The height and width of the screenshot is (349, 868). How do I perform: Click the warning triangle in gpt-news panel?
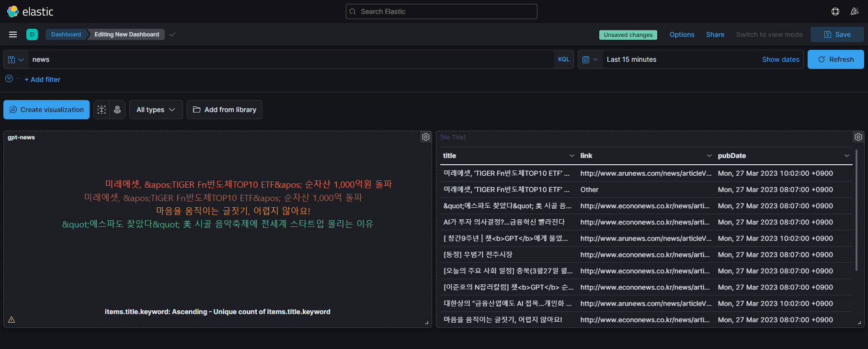(11, 320)
